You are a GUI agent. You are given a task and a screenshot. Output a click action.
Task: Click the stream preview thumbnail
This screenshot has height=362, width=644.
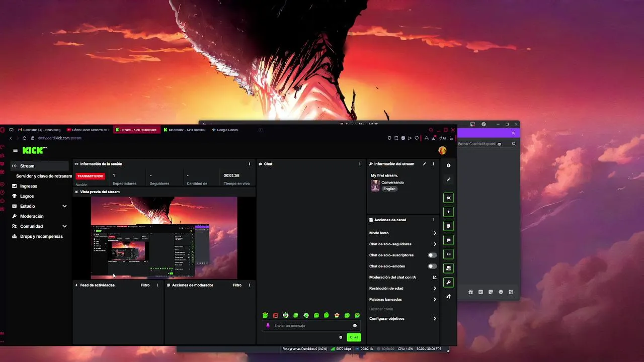(164, 237)
